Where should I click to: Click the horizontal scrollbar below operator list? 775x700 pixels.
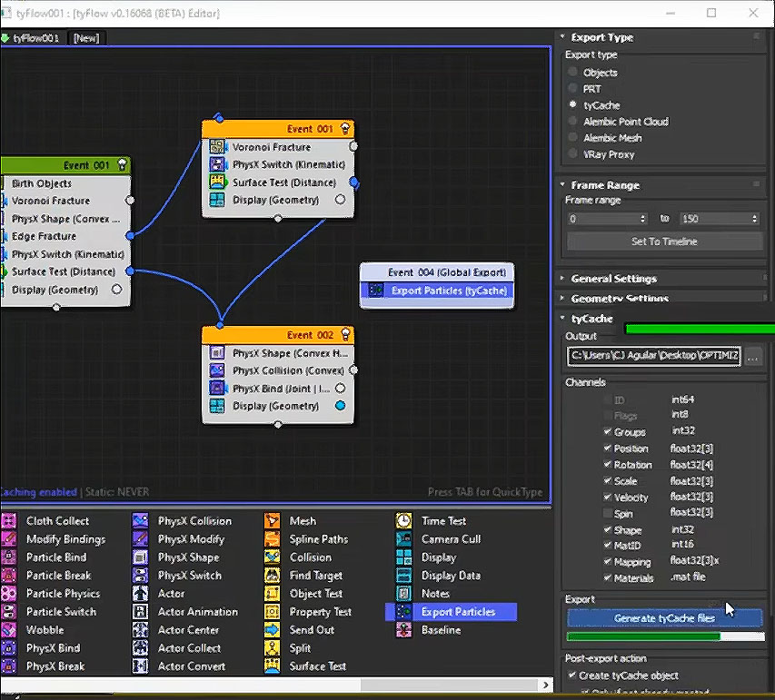450,685
